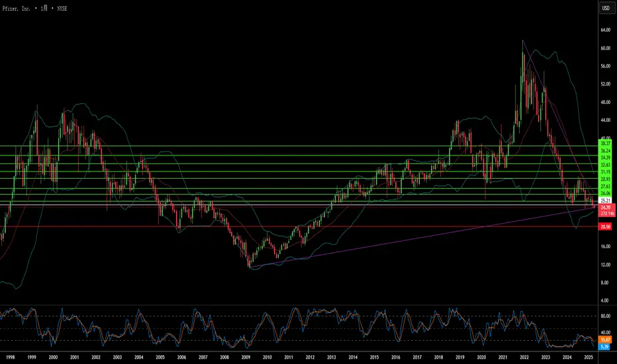Viewport: 617px width, 364px height.
Task: Click the red 24.70 current price label
Action: point(604,207)
